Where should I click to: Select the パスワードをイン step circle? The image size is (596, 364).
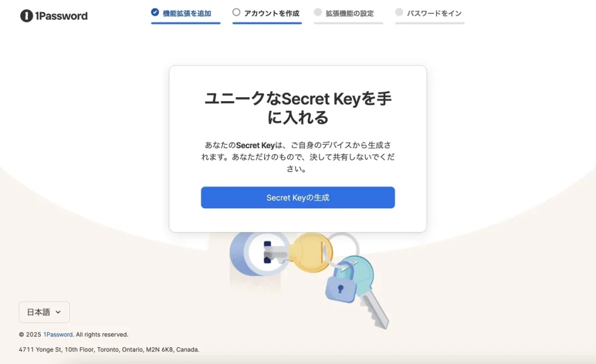[x=399, y=12]
